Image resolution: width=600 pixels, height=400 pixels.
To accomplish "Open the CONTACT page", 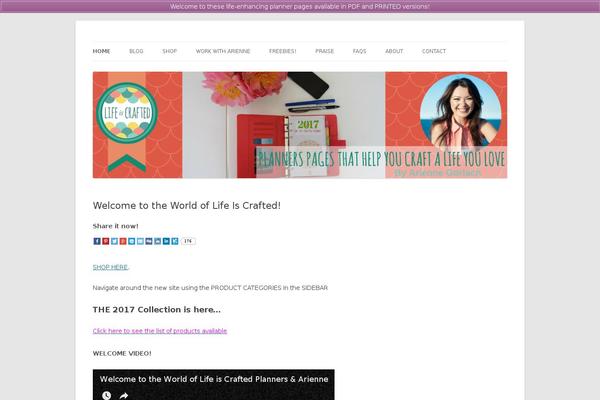I will coord(434,51).
